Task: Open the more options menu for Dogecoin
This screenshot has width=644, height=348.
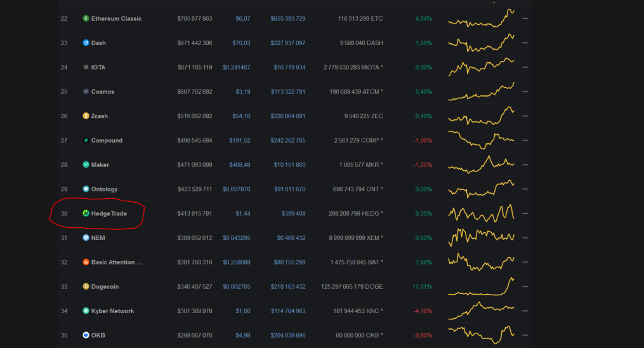Action: click(x=525, y=286)
